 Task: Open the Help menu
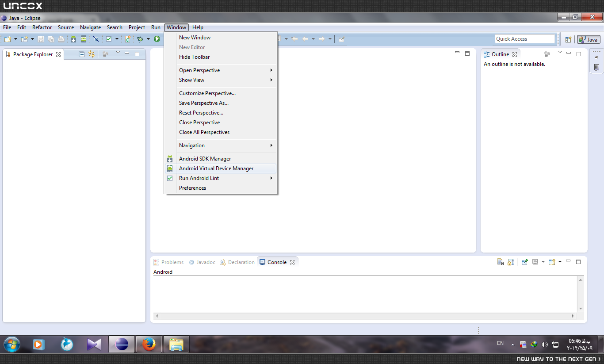pyautogui.click(x=198, y=27)
